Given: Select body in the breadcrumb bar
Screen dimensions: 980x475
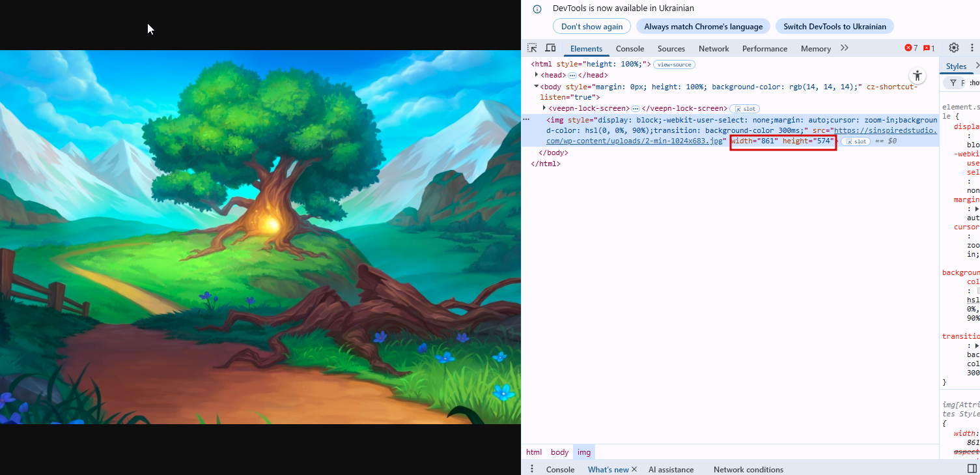Looking at the screenshot, I should point(560,452).
